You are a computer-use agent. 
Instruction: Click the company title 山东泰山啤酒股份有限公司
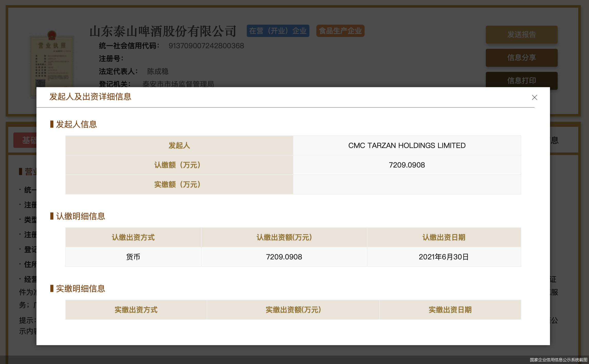click(x=163, y=31)
